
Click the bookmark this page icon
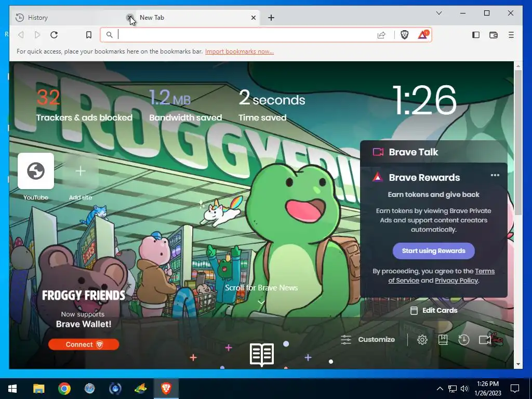coord(88,35)
